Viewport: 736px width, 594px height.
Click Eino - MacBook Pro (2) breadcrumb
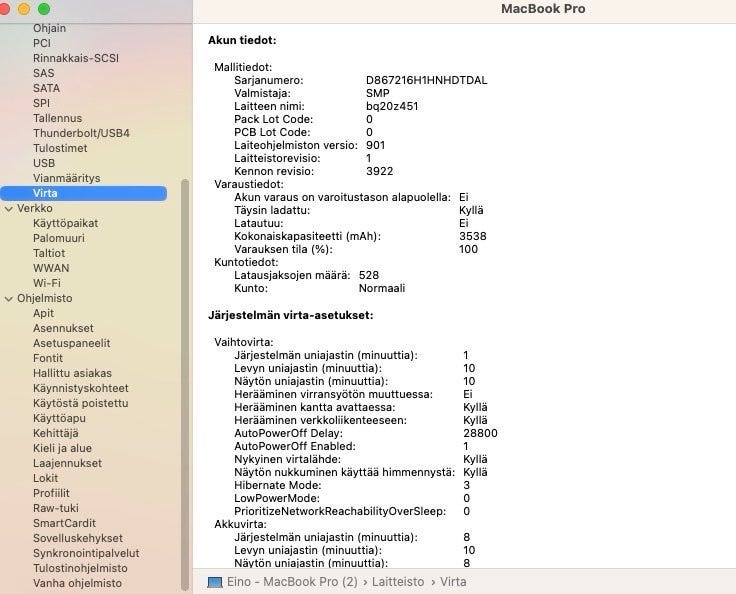pyautogui.click(x=292, y=582)
